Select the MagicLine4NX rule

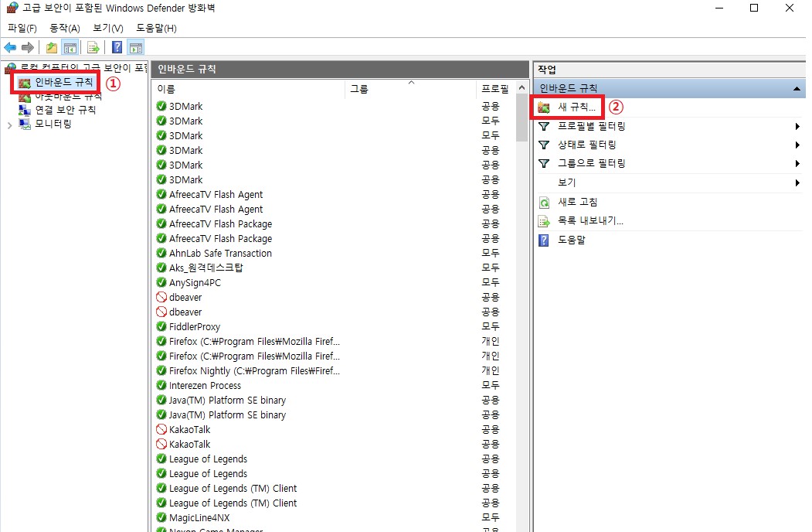tap(199, 518)
